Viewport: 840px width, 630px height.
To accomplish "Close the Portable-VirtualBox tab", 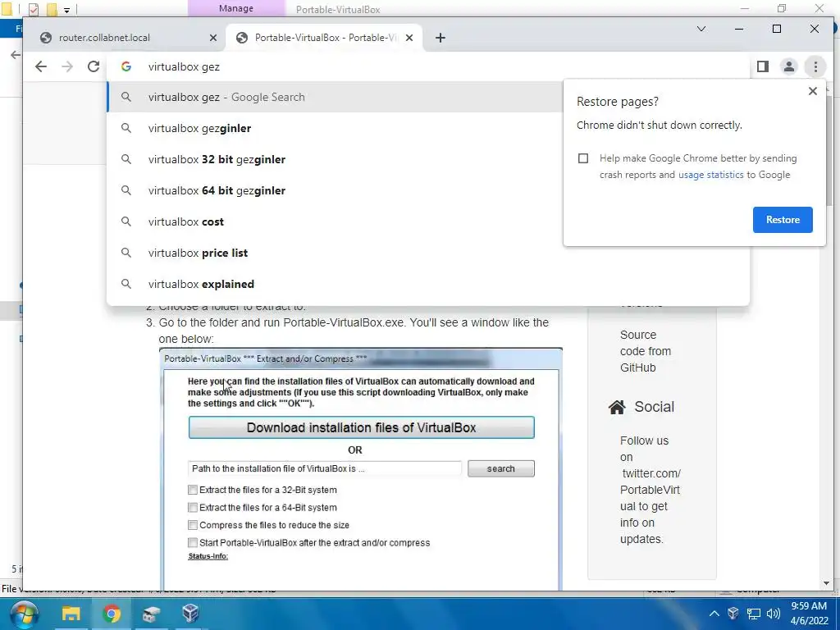I will (x=409, y=38).
